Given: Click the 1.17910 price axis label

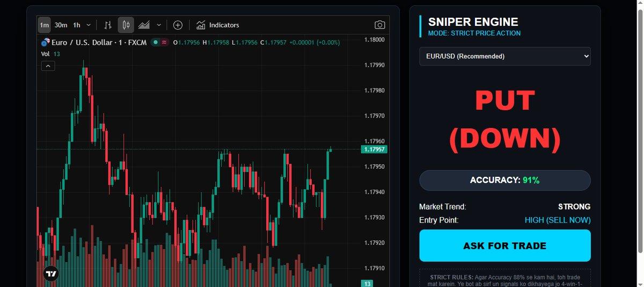Looking at the screenshot, I should click(x=374, y=268).
